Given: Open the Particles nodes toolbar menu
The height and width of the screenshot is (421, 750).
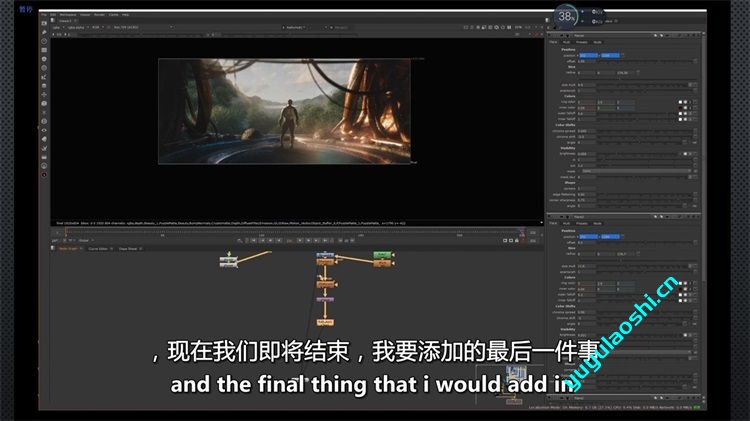Looking at the screenshot, I should pos(44,112).
